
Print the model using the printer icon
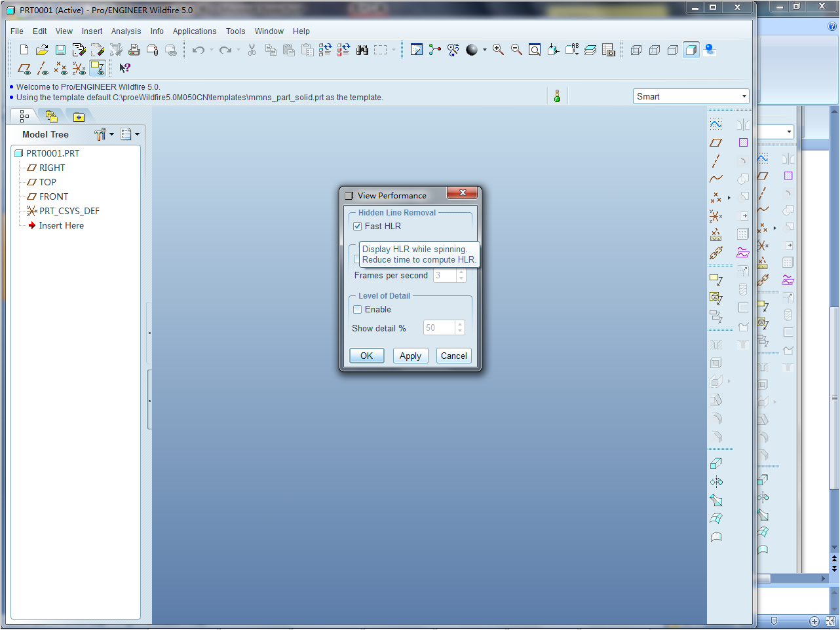134,50
